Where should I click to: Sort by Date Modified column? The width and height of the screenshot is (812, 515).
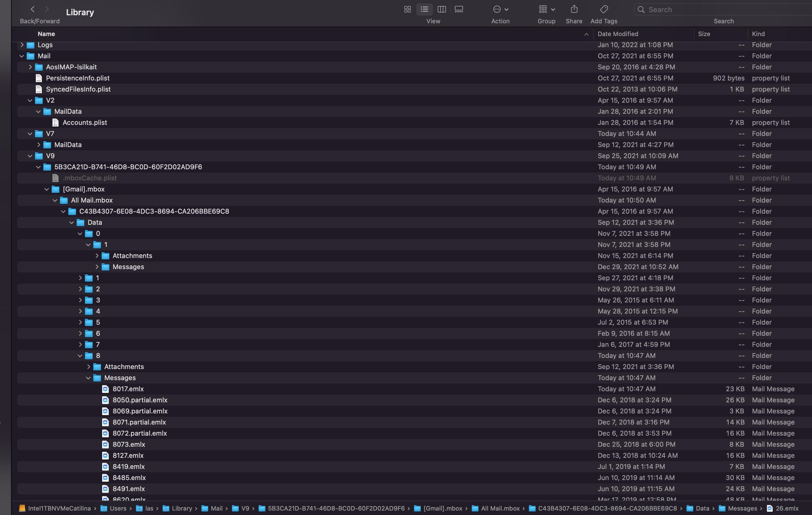[618, 34]
